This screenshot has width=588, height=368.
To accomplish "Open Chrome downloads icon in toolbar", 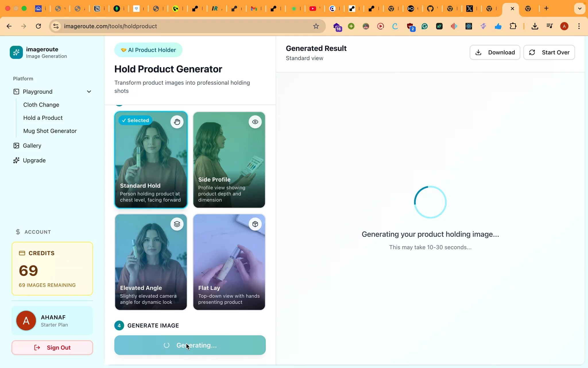I will pyautogui.click(x=535, y=26).
